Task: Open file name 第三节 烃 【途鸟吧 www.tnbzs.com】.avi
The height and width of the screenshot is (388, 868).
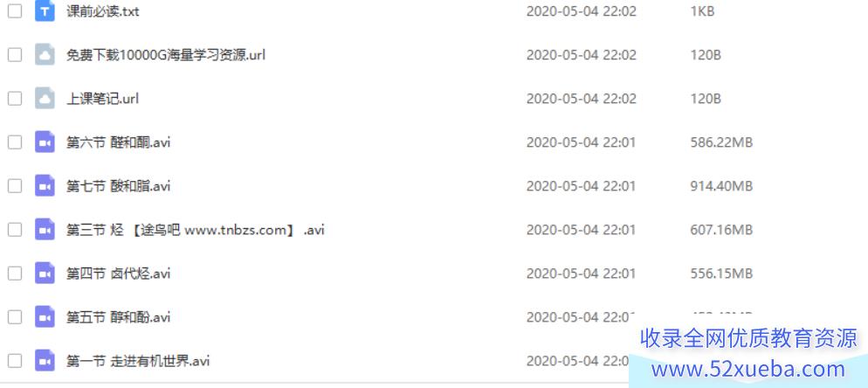Action: point(196,230)
